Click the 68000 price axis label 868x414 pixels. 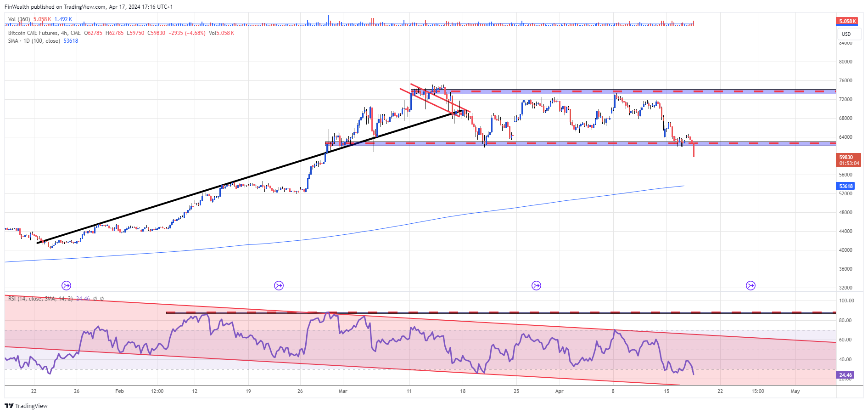(x=846, y=118)
